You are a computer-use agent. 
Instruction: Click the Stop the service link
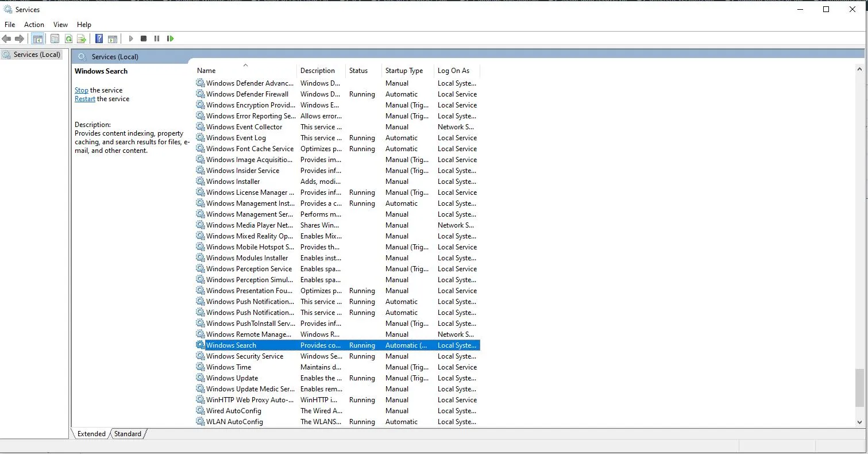[82, 90]
